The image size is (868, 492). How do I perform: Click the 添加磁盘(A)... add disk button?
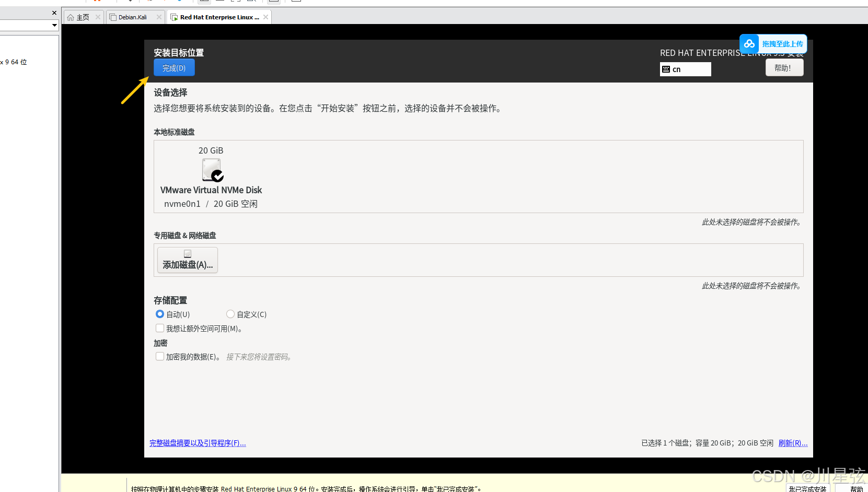pyautogui.click(x=188, y=260)
